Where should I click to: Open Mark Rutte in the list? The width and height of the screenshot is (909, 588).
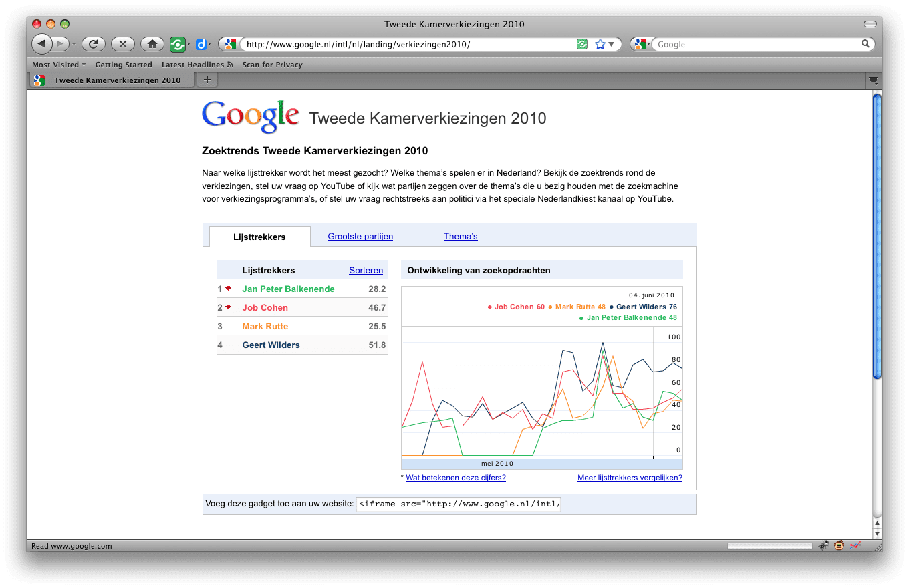pyautogui.click(x=265, y=326)
